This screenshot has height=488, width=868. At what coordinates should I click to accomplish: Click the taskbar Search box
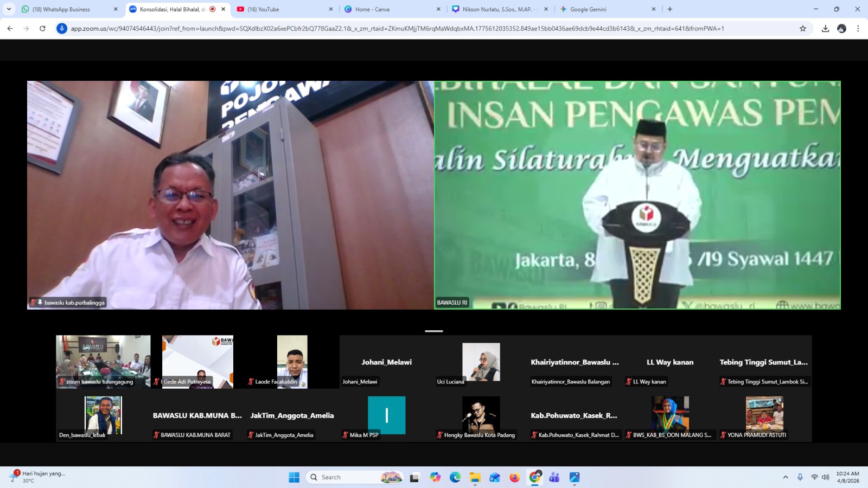tap(355, 477)
